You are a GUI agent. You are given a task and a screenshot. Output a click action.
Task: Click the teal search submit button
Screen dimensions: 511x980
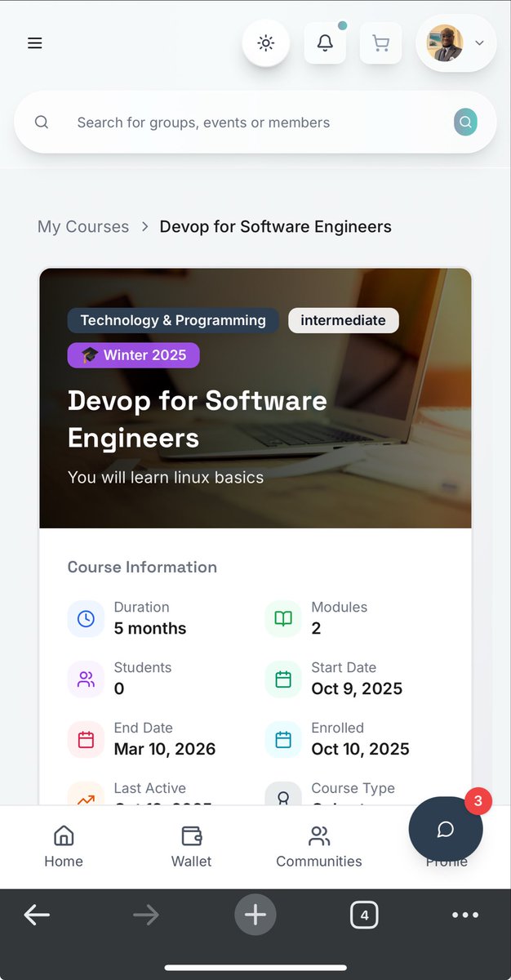click(465, 122)
